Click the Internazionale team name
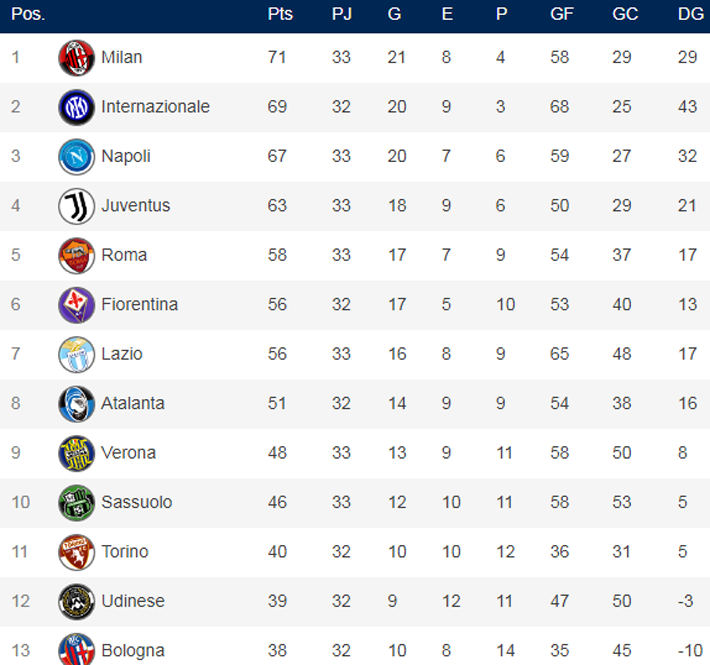Screen dimensions: 710x665 pos(155,106)
